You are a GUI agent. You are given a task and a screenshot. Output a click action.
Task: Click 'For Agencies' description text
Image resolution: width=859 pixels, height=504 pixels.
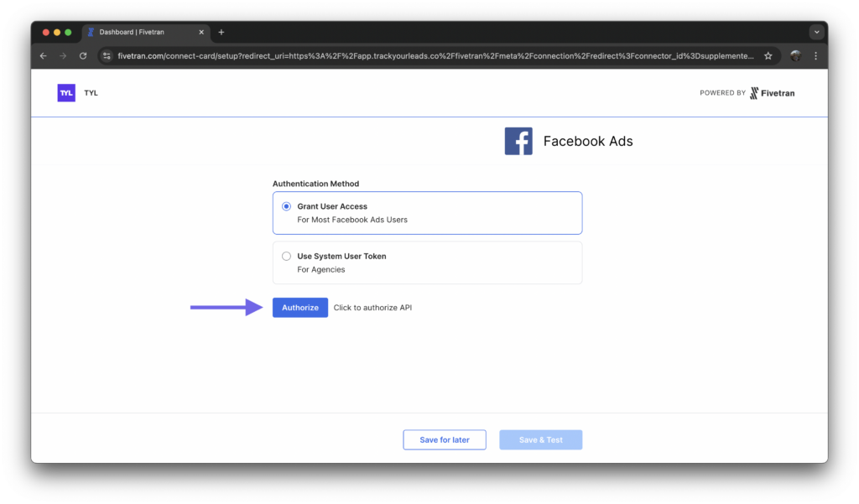point(321,269)
